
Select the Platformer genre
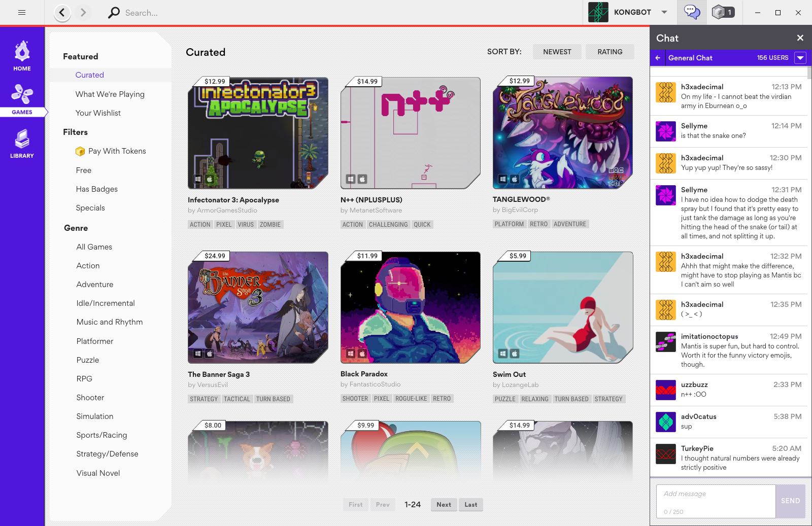pos(95,341)
